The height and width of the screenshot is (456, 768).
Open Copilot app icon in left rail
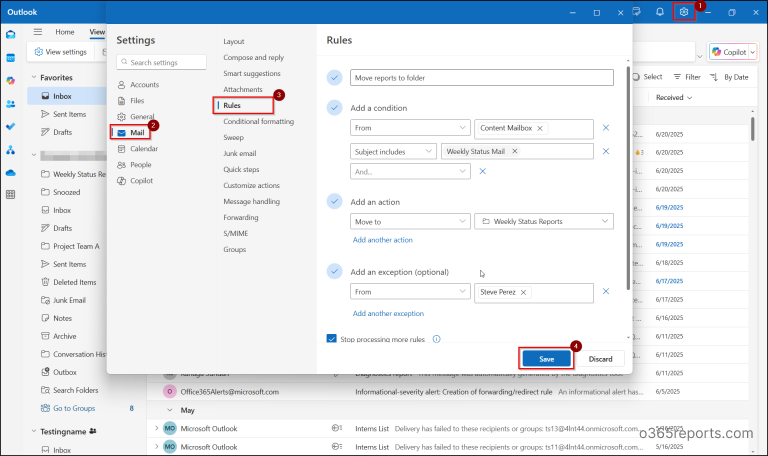10,81
